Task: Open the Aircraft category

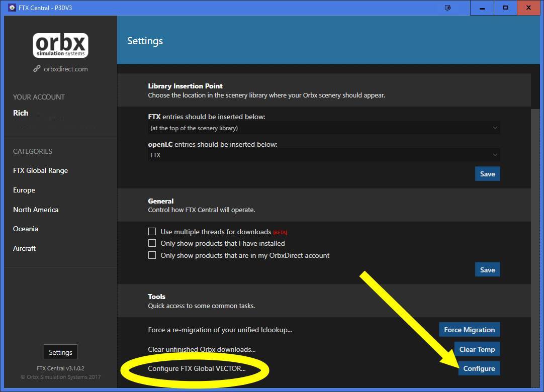Action: pos(24,248)
